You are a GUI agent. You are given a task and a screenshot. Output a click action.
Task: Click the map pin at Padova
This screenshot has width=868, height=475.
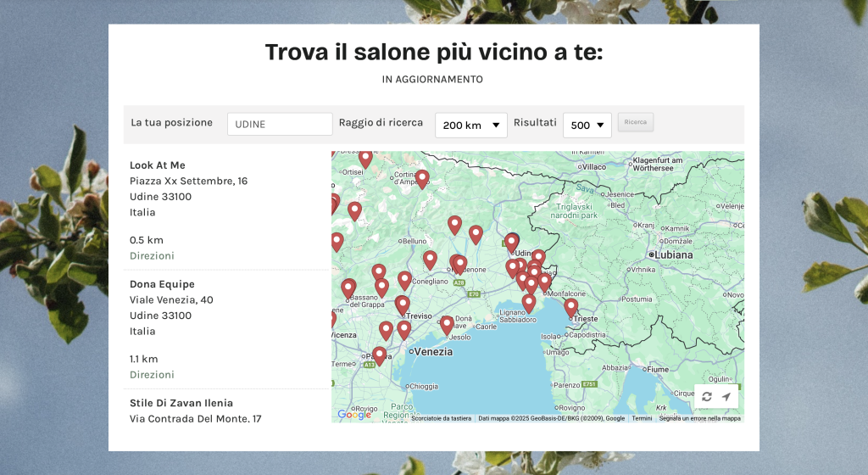pyautogui.click(x=380, y=355)
